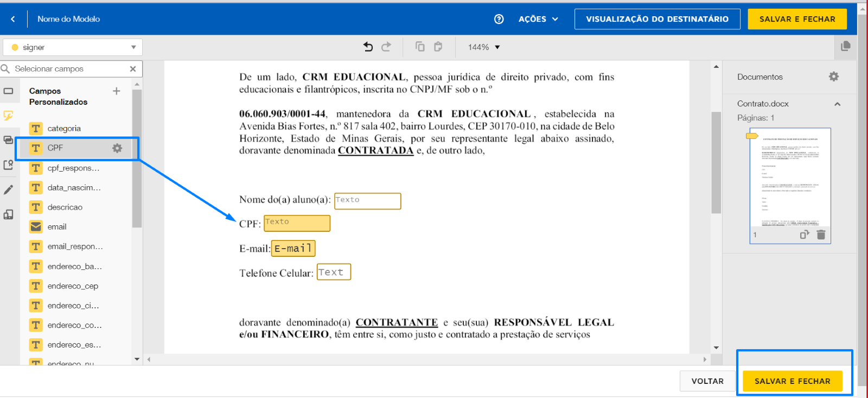This screenshot has height=398, width=868.
Task: Open the AÇÕES menu
Action: (x=538, y=19)
